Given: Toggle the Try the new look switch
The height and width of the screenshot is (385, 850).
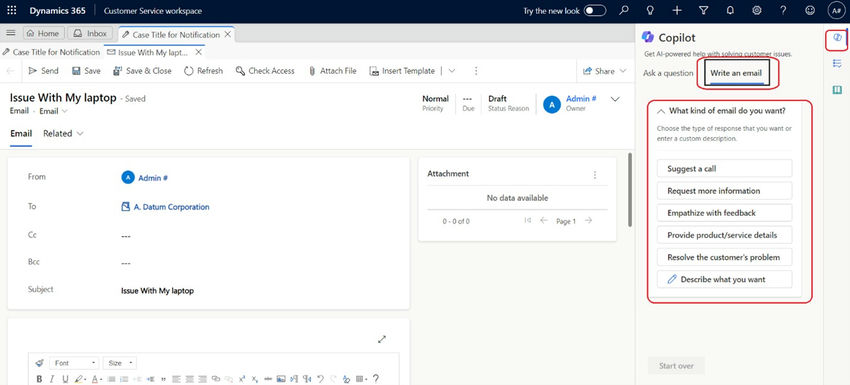Looking at the screenshot, I should coord(595,11).
